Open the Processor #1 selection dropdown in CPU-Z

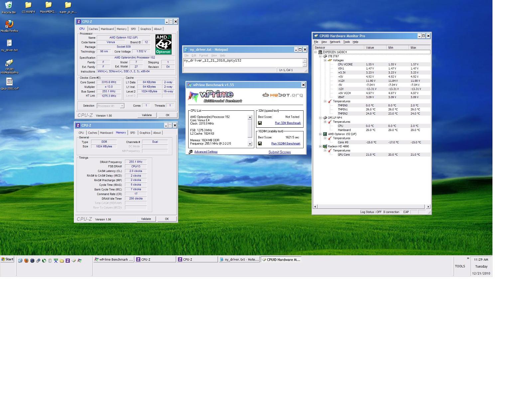122,106
